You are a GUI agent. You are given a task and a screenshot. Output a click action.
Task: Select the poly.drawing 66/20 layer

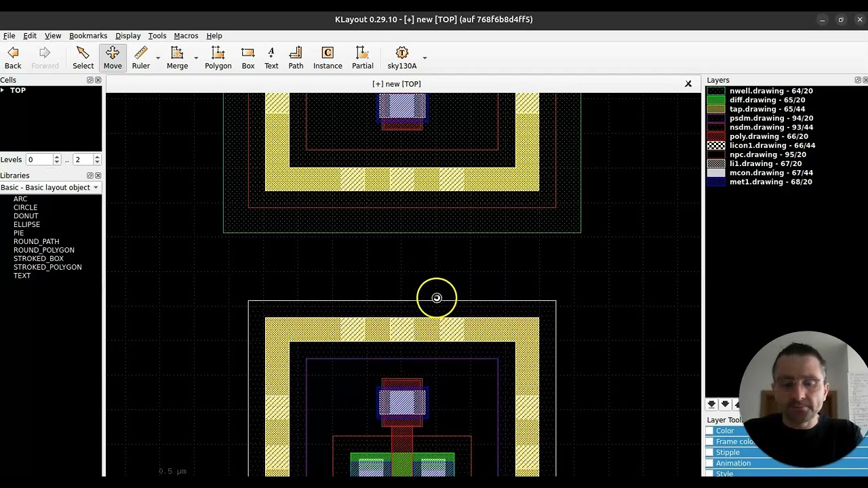(768, 136)
